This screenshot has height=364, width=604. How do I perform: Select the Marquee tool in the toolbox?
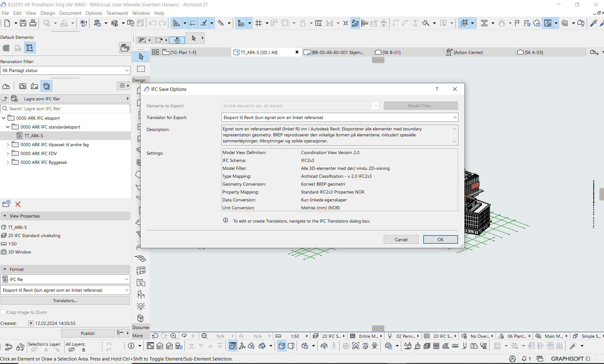tap(141, 69)
